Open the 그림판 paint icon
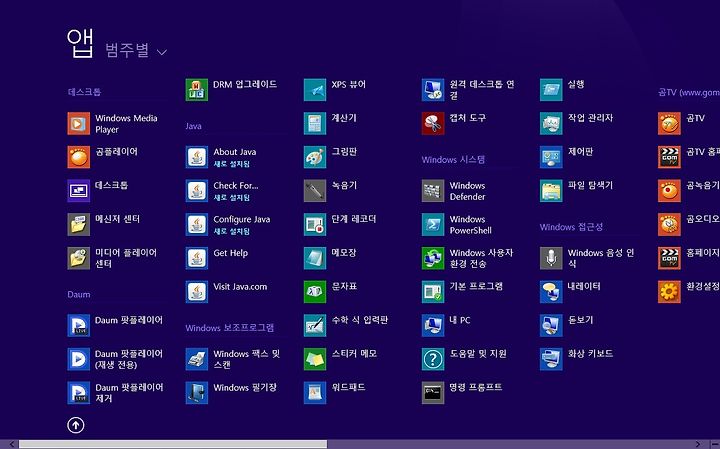This screenshot has height=449, width=720. click(x=315, y=157)
